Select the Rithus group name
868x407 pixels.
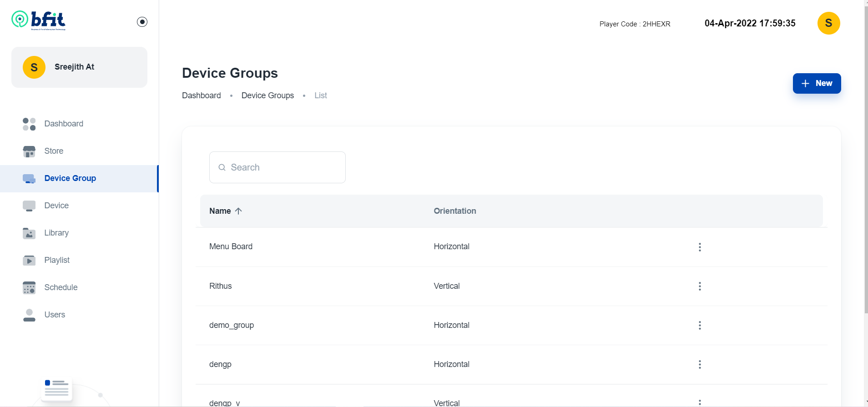pyautogui.click(x=221, y=286)
